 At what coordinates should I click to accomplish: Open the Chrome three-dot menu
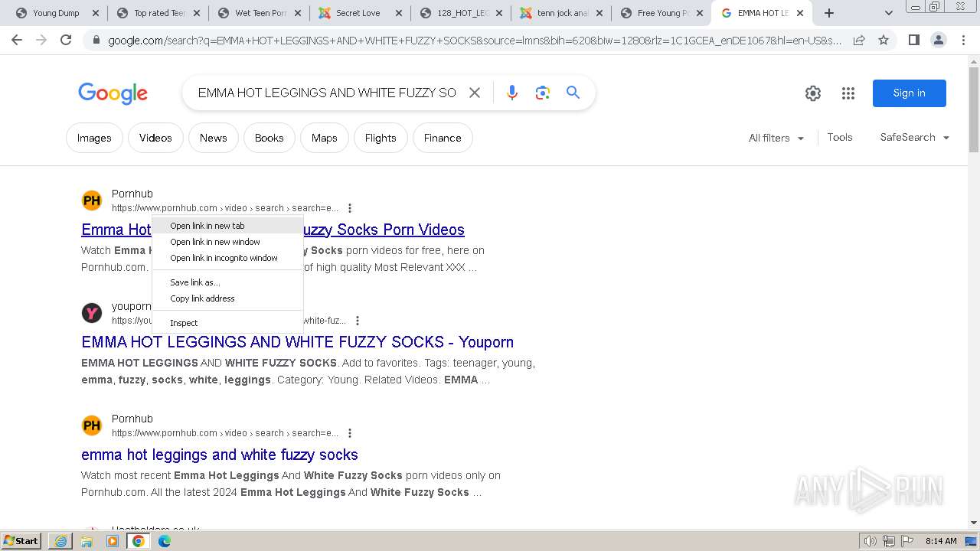[963, 40]
